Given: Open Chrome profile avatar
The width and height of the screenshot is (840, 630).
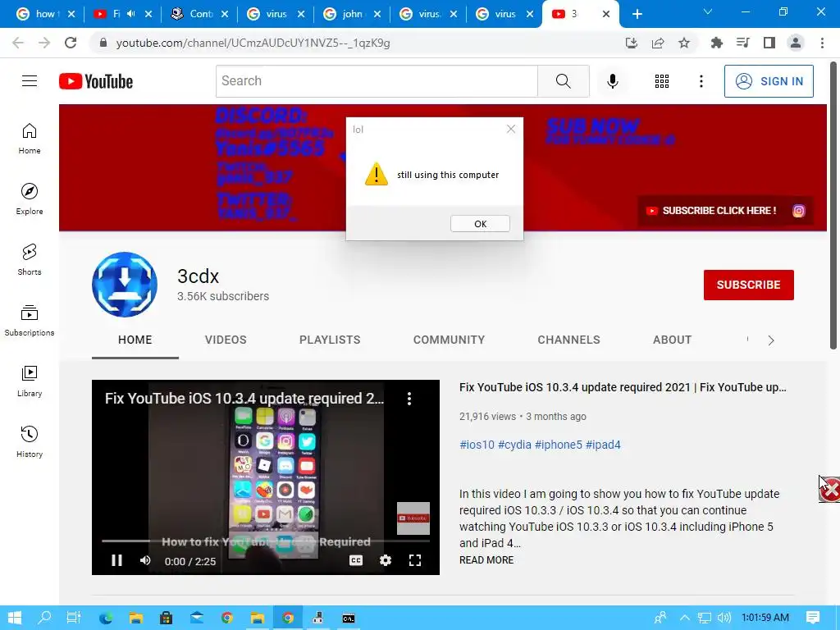Looking at the screenshot, I should (x=796, y=43).
